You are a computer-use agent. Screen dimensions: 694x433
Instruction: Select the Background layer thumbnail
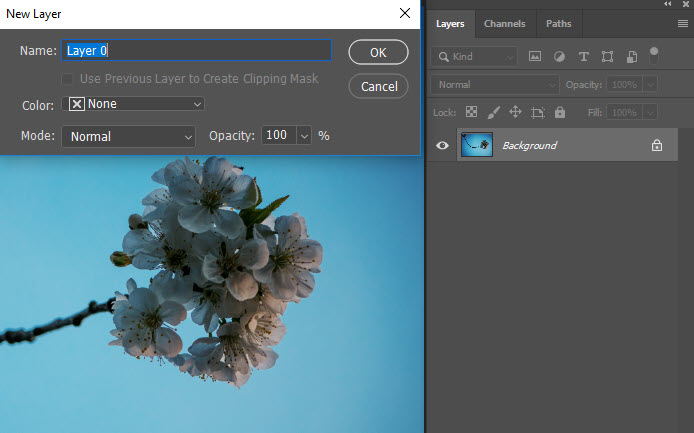[477, 145]
